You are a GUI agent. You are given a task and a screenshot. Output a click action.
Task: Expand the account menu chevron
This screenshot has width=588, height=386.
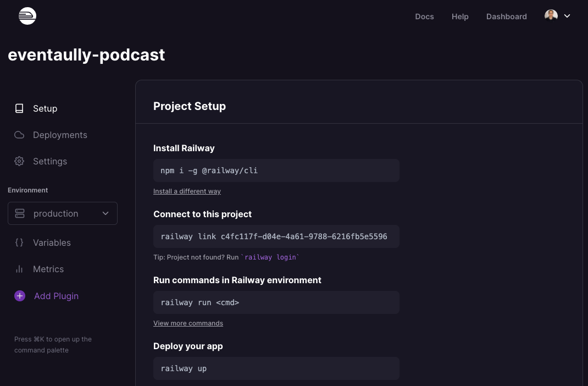[x=567, y=16]
